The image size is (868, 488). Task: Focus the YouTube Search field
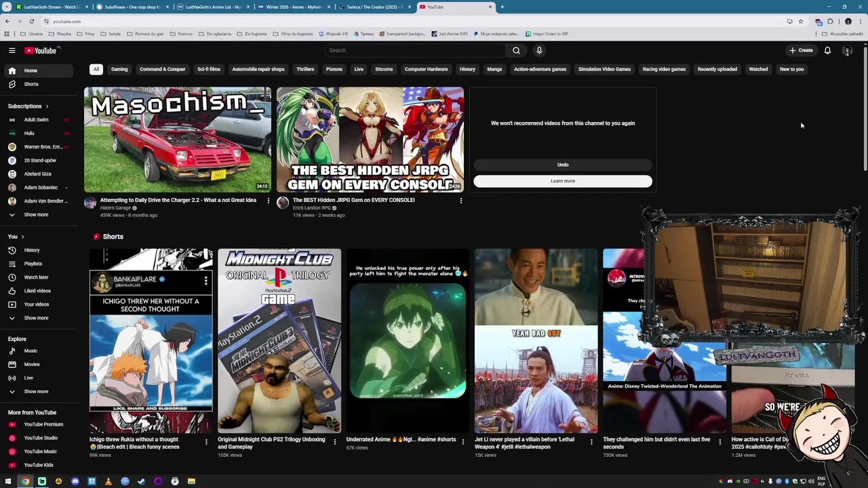click(x=415, y=50)
